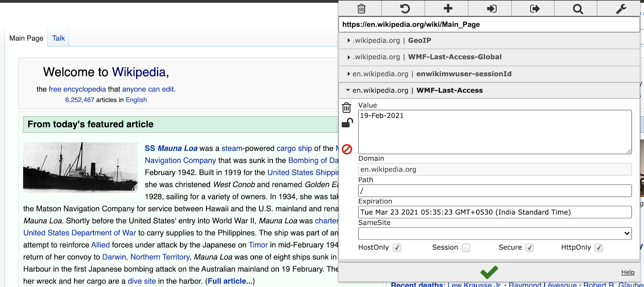Click the dive site link

pos(142,281)
